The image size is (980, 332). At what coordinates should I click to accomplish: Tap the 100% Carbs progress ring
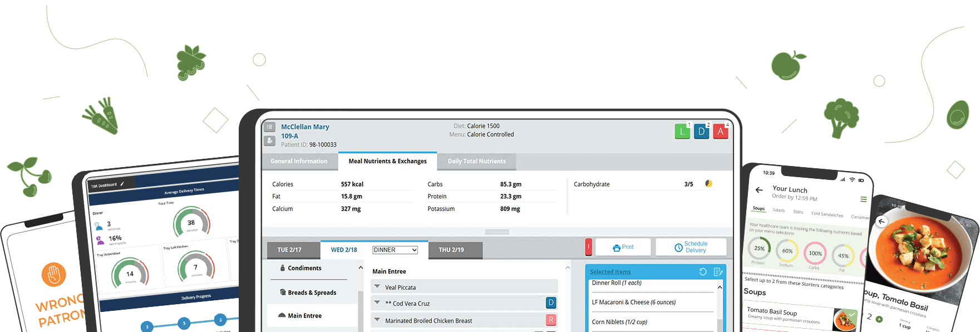[x=815, y=253]
